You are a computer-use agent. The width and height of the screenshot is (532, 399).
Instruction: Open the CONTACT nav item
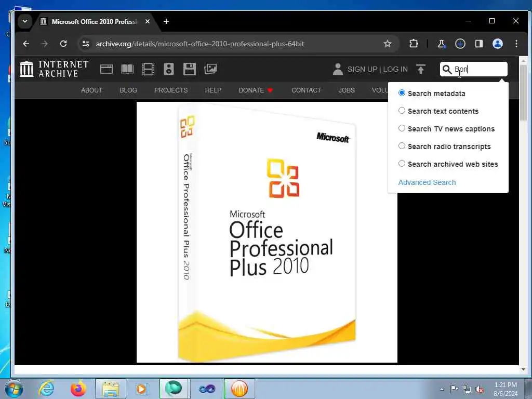pyautogui.click(x=307, y=90)
